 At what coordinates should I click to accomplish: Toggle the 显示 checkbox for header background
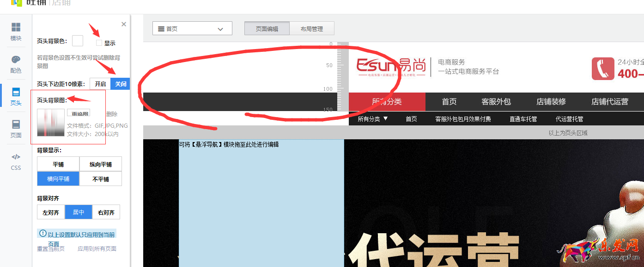[x=99, y=43]
